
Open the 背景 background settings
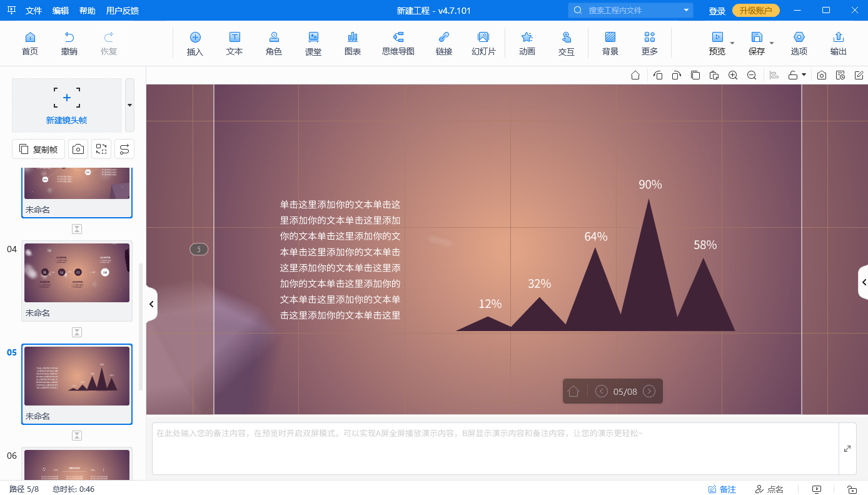pyautogui.click(x=610, y=43)
